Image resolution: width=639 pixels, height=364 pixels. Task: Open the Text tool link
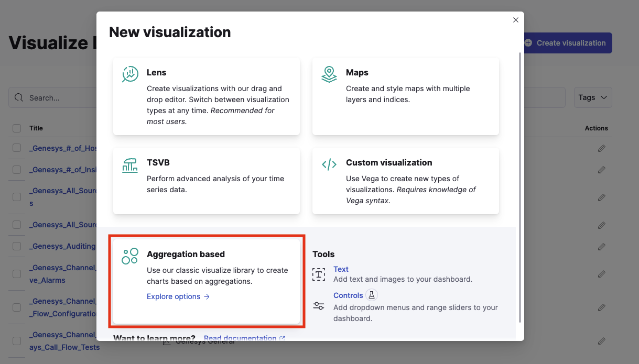point(341,269)
